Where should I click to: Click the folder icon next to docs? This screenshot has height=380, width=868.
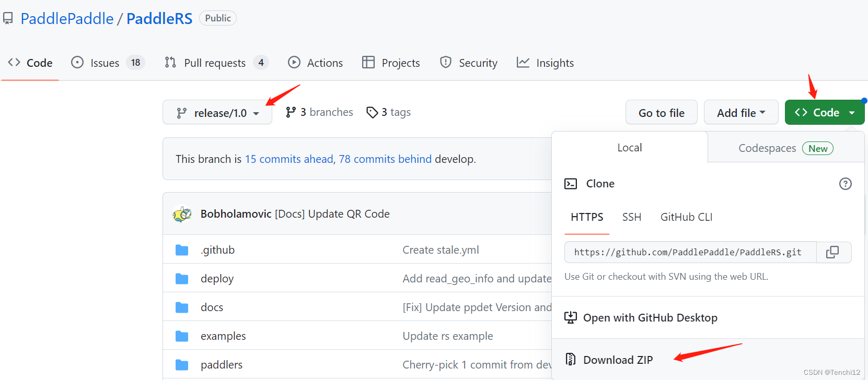(182, 307)
